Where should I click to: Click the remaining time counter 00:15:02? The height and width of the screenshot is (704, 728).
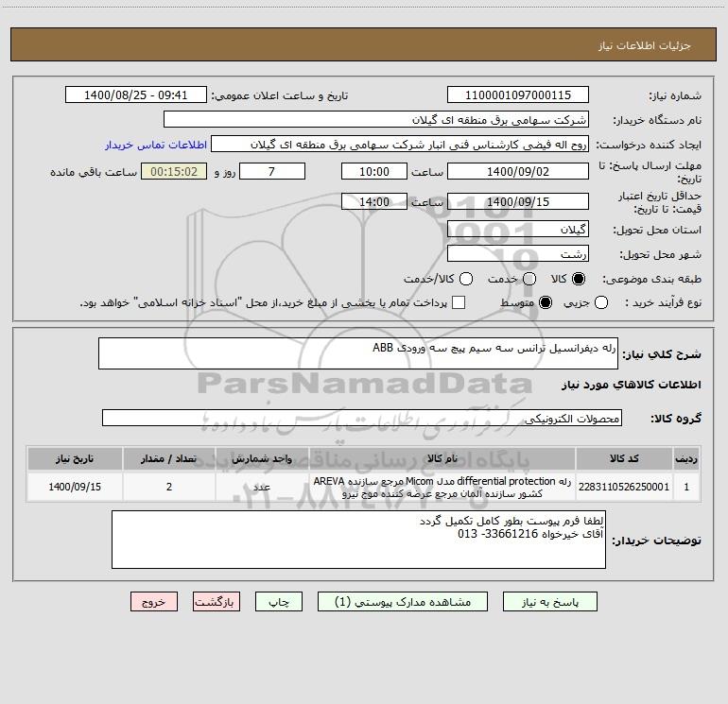tap(174, 171)
